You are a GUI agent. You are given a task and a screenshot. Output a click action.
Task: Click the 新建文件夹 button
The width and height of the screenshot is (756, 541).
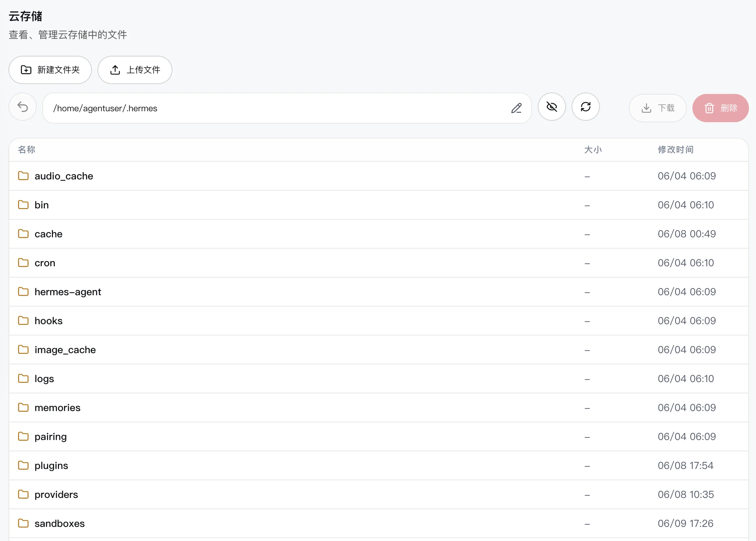click(x=50, y=70)
